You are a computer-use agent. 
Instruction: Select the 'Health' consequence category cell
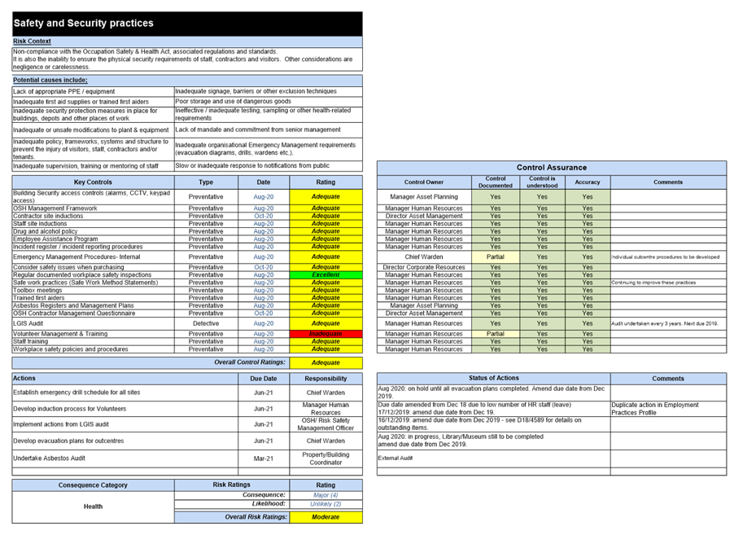93,507
